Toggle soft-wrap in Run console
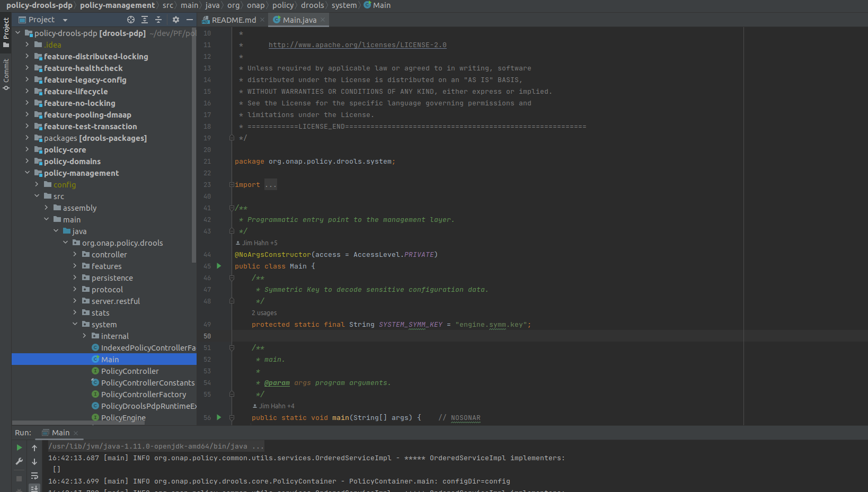Viewport: 868px width, 492px height. pos(34,476)
